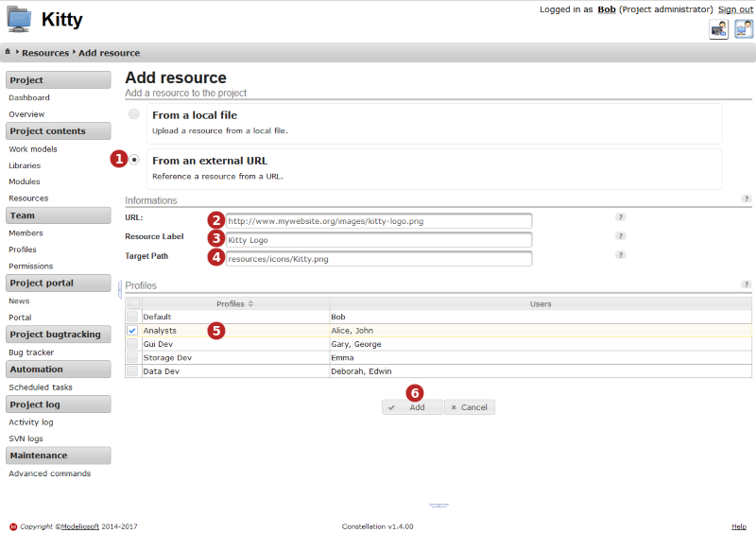Toggle the bottom panel collapse handle

tap(438, 506)
